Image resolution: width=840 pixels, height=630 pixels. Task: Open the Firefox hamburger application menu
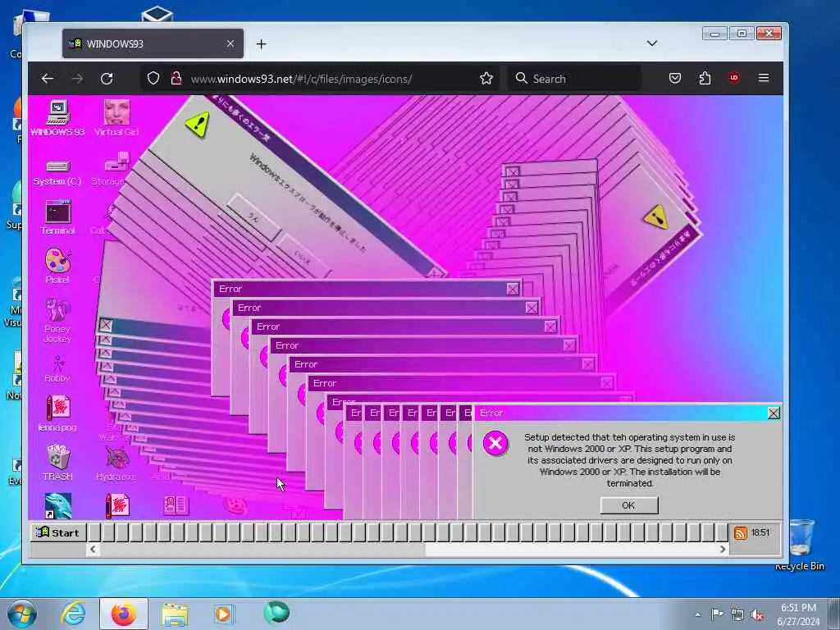tap(764, 78)
